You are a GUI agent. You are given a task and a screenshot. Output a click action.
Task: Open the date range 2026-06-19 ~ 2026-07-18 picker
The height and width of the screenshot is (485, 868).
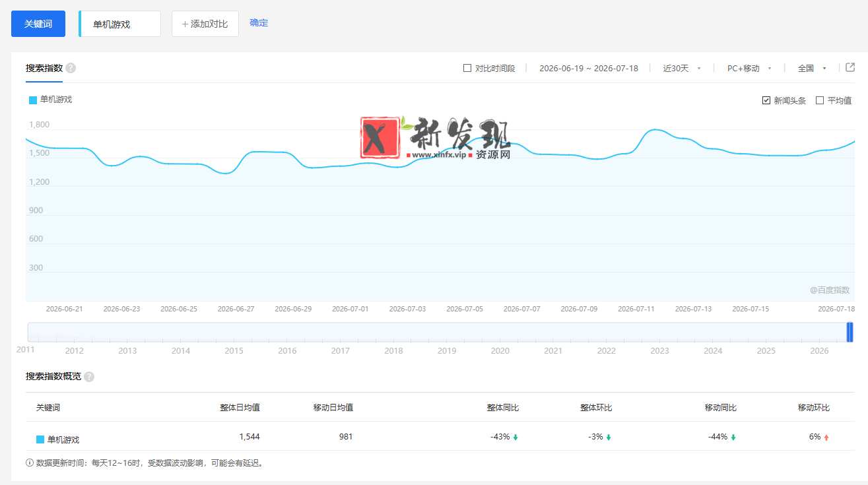point(589,68)
